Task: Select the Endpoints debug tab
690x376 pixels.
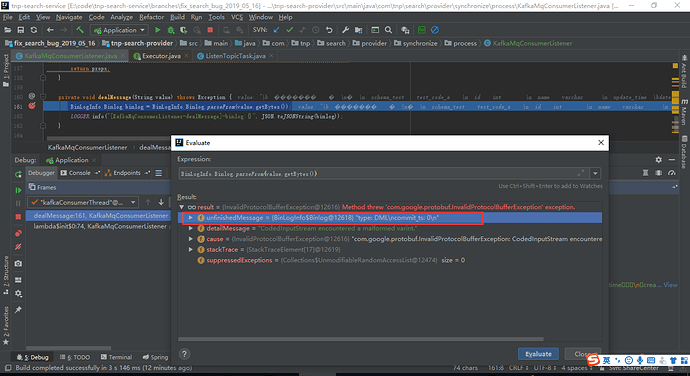Action: 123,173
